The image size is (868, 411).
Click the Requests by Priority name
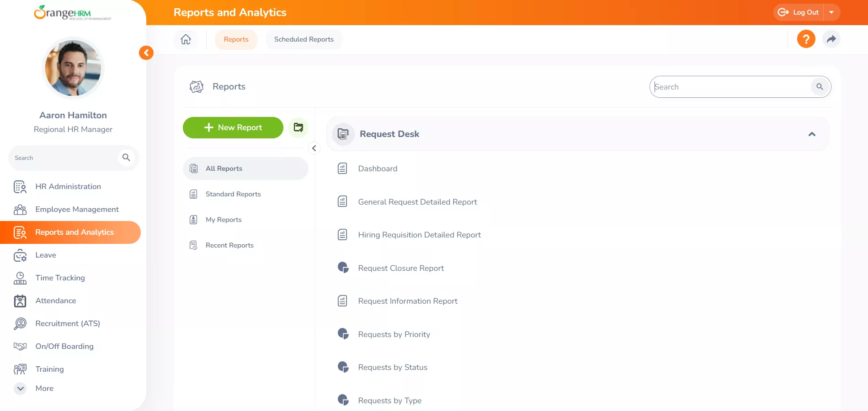coord(394,334)
